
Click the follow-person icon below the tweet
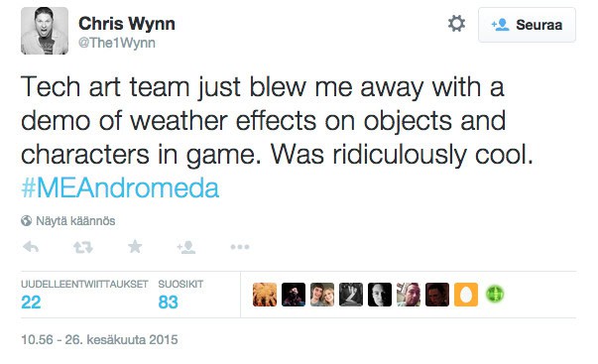point(186,247)
